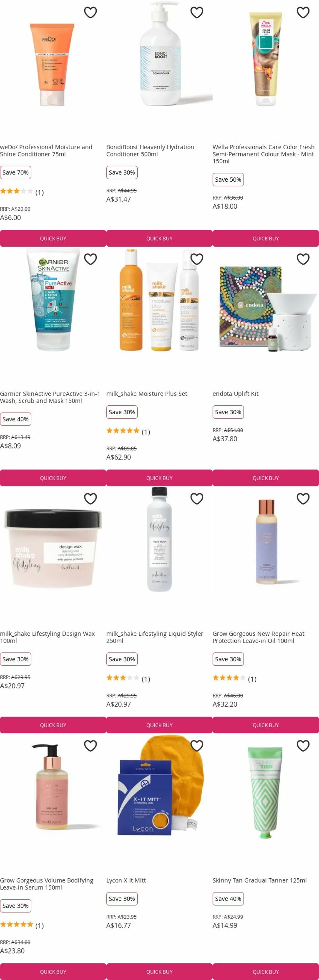Open Skinny Tan Gradual Tanner 125ml title
This screenshot has height=980, width=319.
pos(259,880)
